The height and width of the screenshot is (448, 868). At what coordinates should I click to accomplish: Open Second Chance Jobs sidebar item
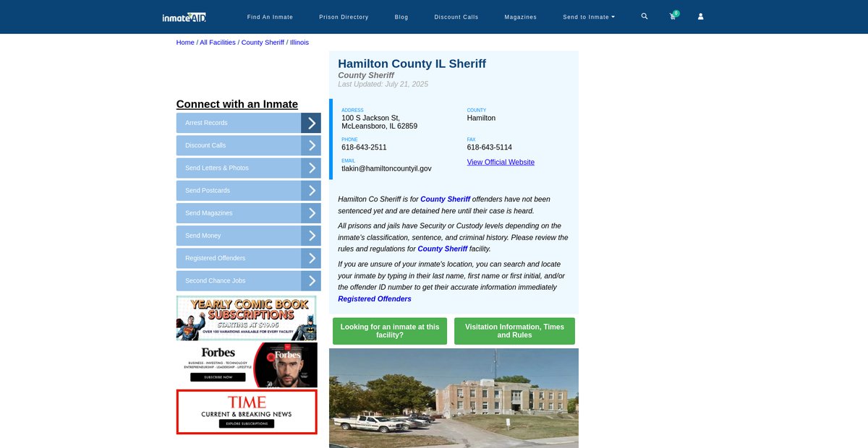[239, 281]
